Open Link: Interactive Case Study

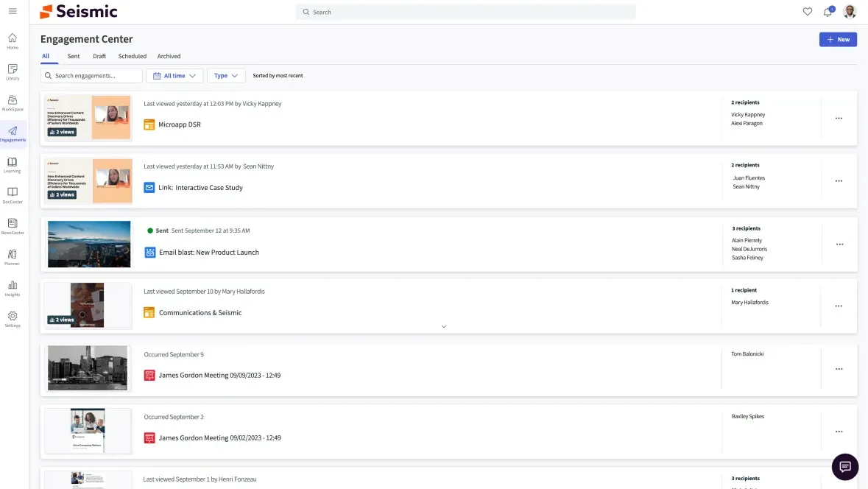point(200,188)
